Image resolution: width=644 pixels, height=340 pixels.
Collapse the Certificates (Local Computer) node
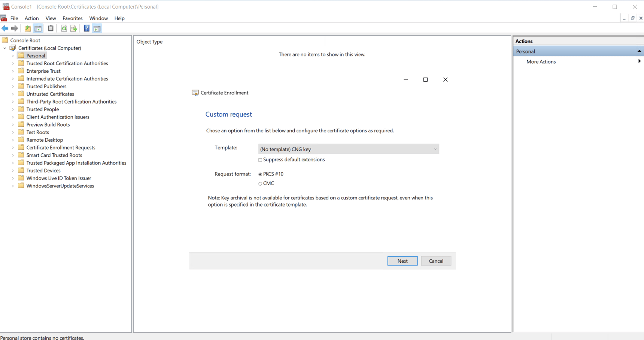pos(5,48)
